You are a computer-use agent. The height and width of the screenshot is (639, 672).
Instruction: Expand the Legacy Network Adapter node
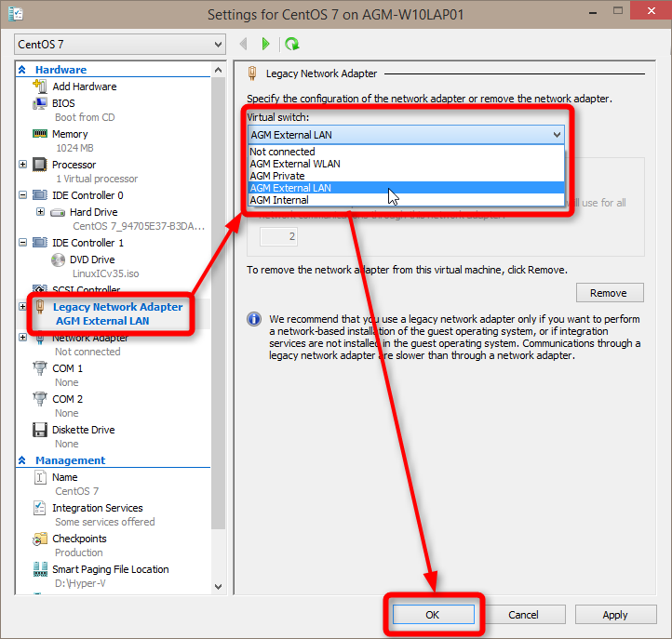click(22, 307)
